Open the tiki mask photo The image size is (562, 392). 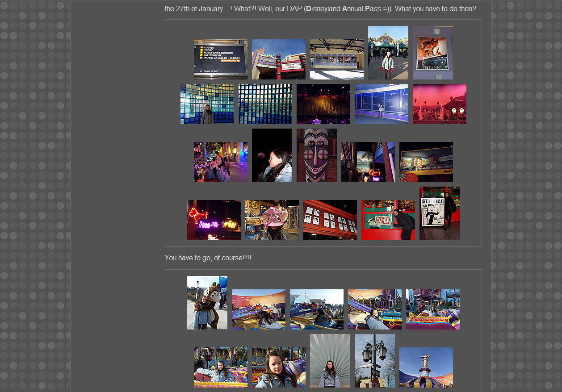tap(316, 155)
